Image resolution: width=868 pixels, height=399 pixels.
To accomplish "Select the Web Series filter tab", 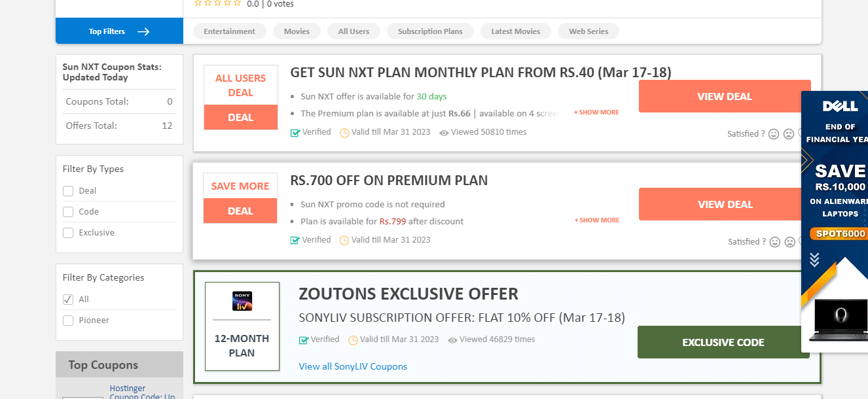I will coord(588,31).
